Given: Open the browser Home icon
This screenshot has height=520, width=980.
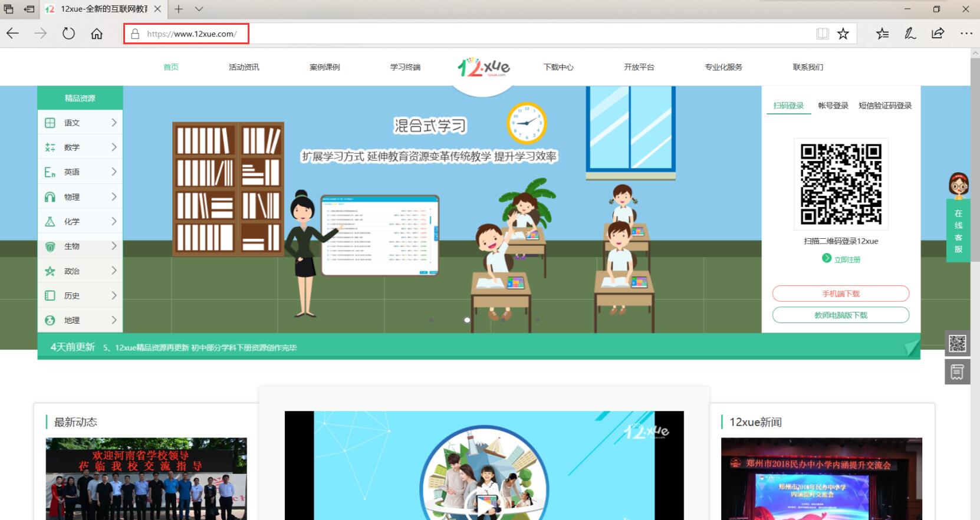Looking at the screenshot, I should point(97,34).
